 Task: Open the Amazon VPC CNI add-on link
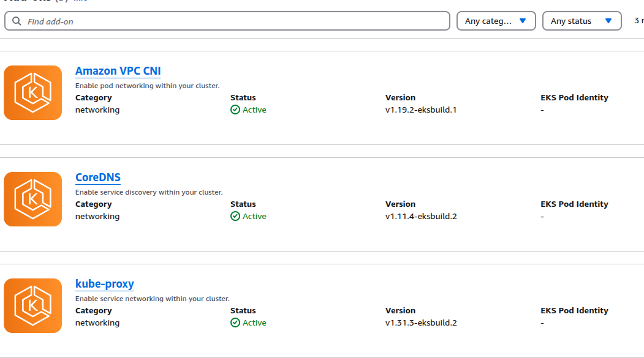[118, 71]
